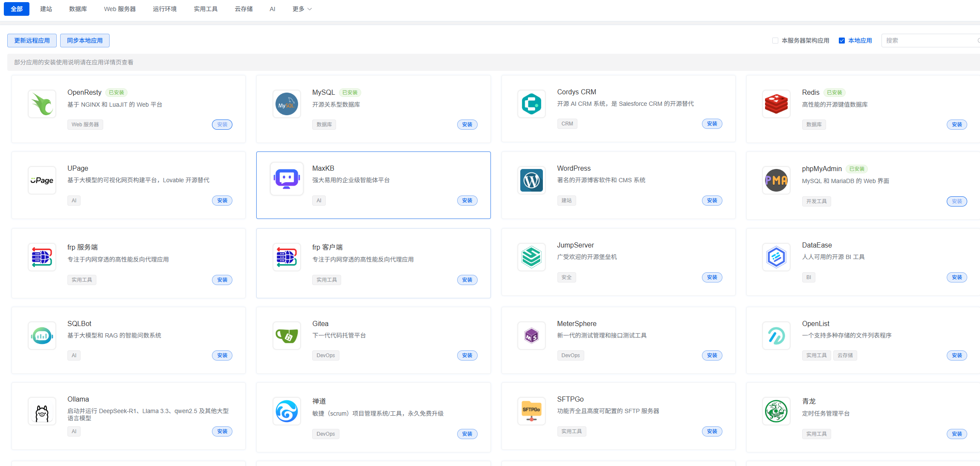Enable the 本服务器架构应用 checkbox
The width and height of the screenshot is (980, 466).
tap(775, 41)
